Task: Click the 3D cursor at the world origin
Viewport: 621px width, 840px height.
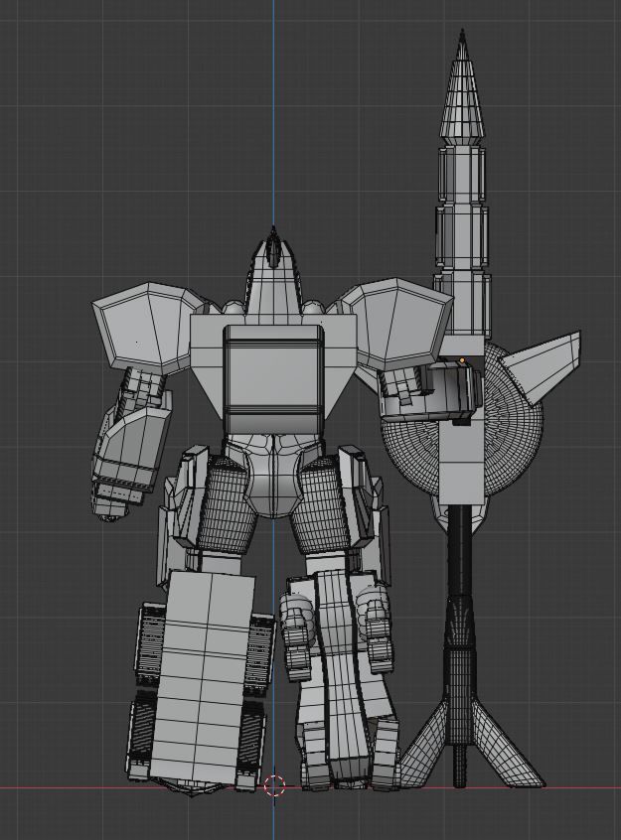Action: click(x=274, y=785)
